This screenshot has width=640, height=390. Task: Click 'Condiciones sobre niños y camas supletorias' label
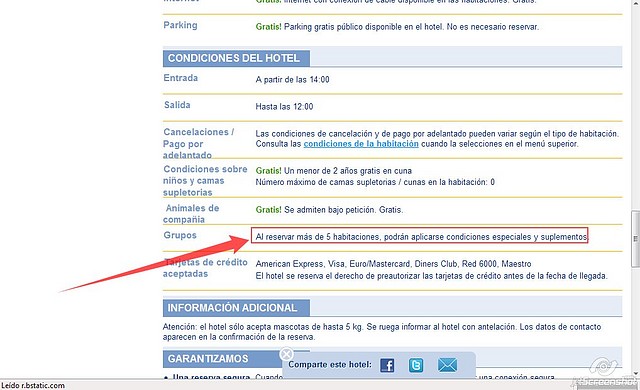pyautogui.click(x=205, y=181)
